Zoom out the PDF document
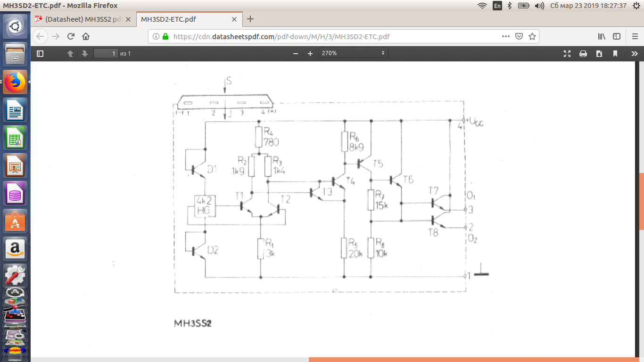The image size is (644, 362). coord(296,54)
